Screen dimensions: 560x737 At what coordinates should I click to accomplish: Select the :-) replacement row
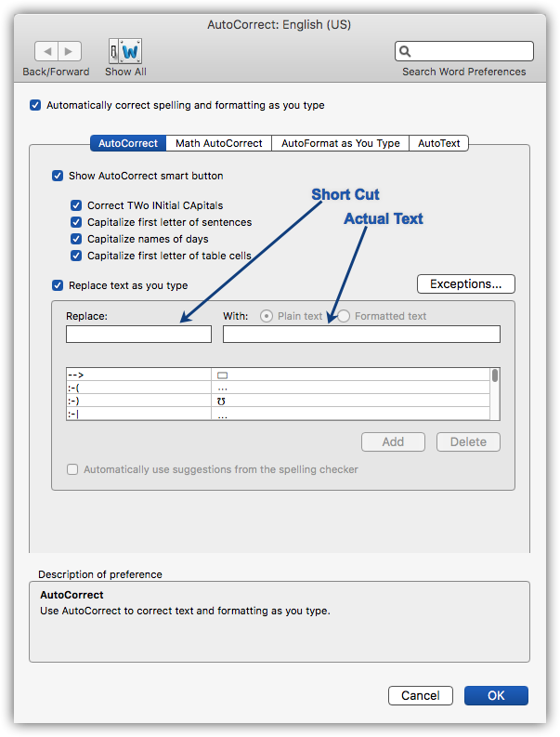coord(278,401)
